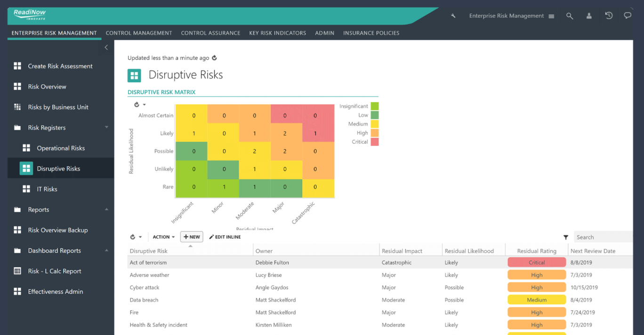
Task: Collapse the Risk Registers folder arrow
Action: tap(106, 128)
